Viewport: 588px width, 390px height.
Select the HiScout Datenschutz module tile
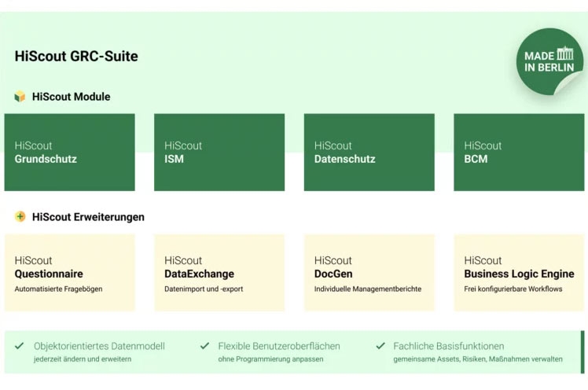click(x=369, y=152)
